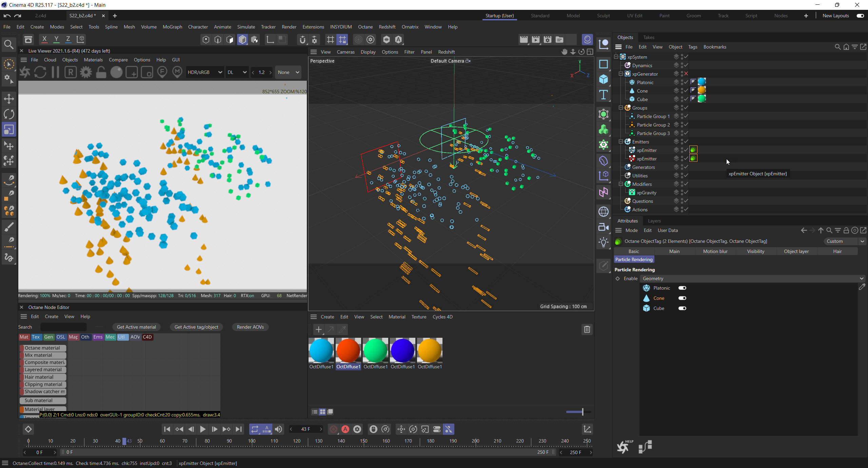The height and width of the screenshot is (468, 868).
Task: Toggle the Cone particle rendering switch
Action: point(682,298)
